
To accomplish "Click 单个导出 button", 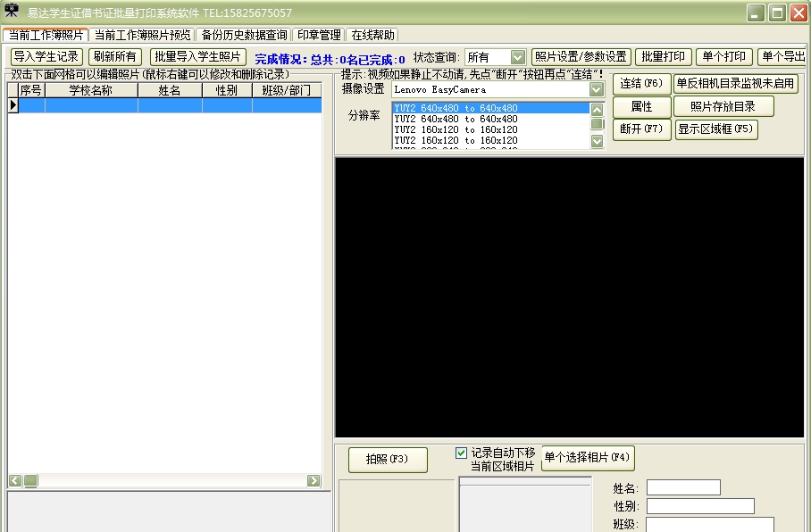I will point(783,57).
